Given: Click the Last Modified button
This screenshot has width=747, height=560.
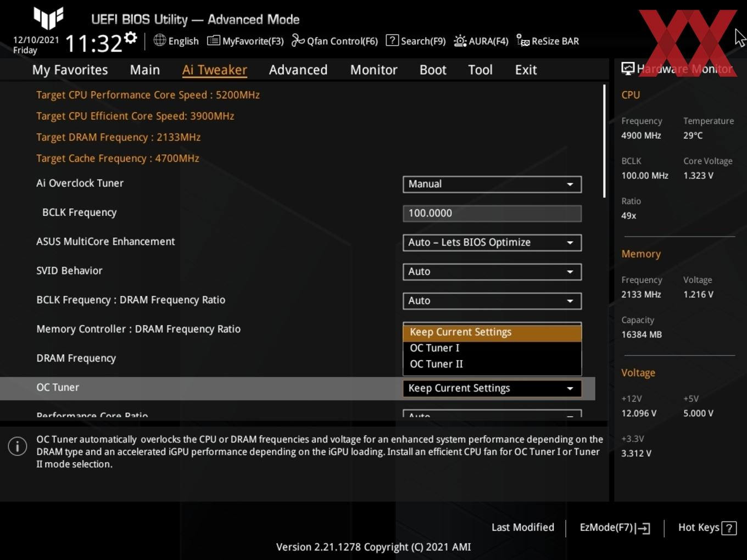Looking at the screenshot, I should 523,528.
